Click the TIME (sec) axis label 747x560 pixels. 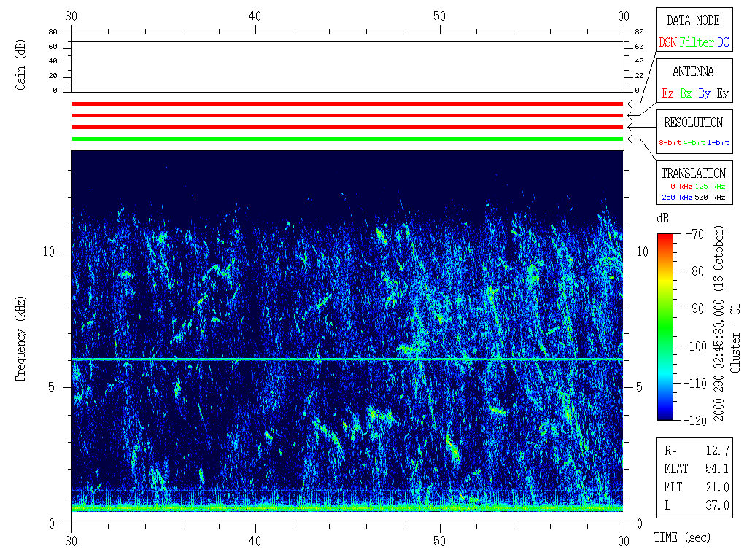pyautogui.click(x=681, y=538)
